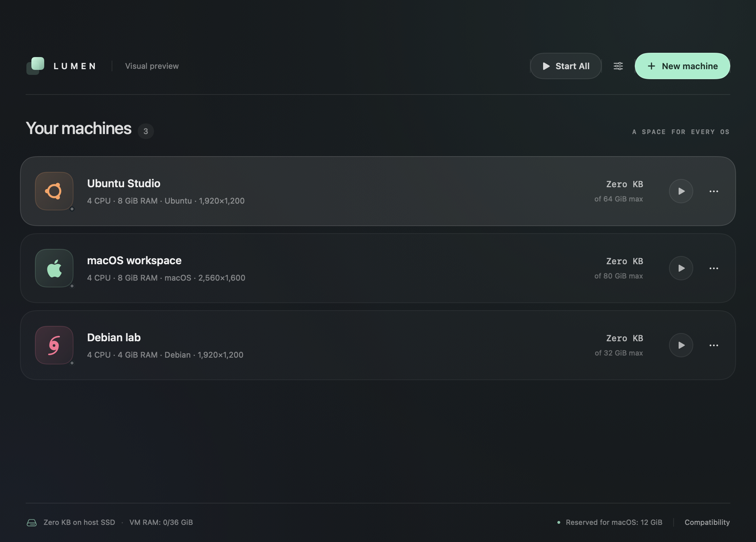Viewport: 756px width, 542px height.
Task: Open more options for Debian lab
Action: click(x=714, y=345)
